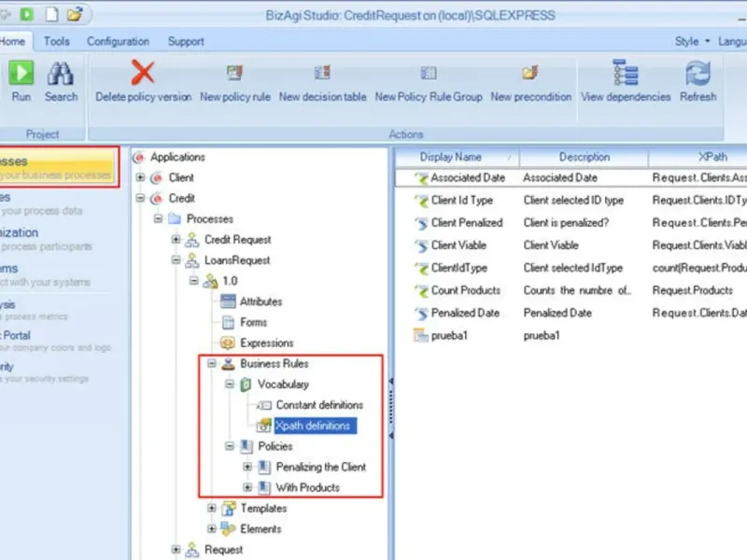Collapse the 1.0 version node
747x560 pixels.
tap(193, 281)
